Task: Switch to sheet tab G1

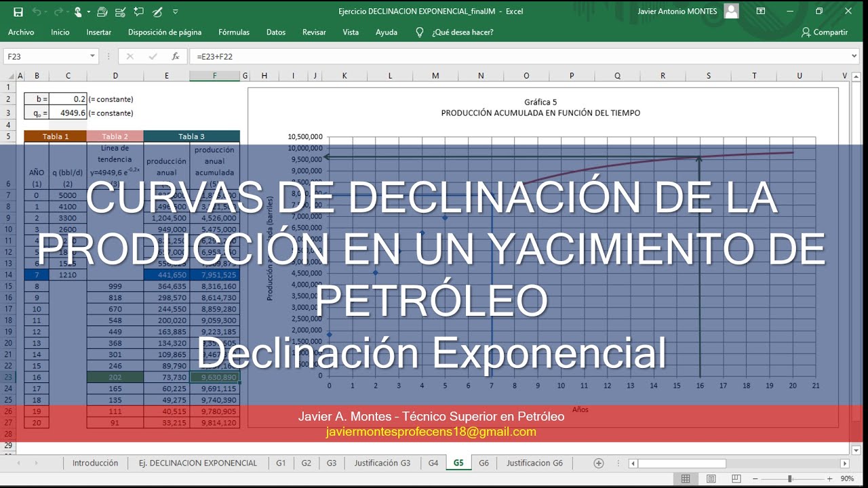Action: pos(281,463)
